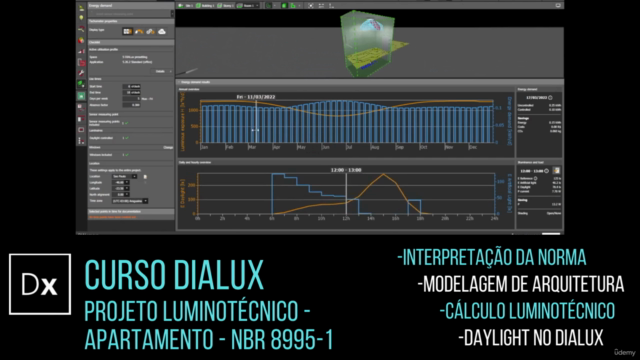Click the zoom-to-fit icon in the view toolbar
The width and height of the screenshot is (640, 360).
(x=311, y=6)
